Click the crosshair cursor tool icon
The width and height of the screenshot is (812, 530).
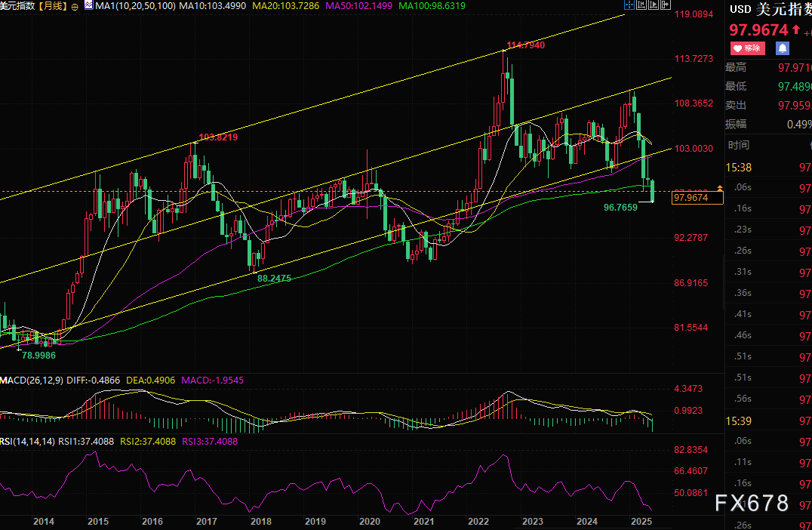(x=629, y=5)
